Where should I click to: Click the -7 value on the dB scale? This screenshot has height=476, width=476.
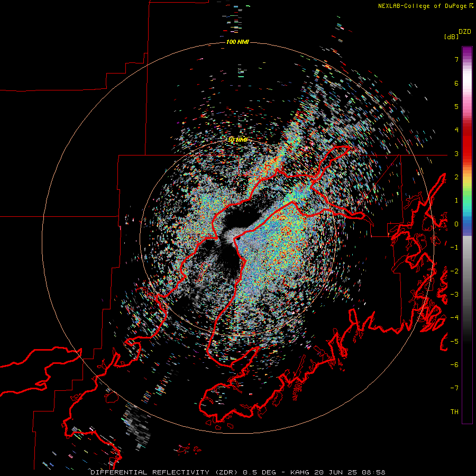tap(454, 388)
